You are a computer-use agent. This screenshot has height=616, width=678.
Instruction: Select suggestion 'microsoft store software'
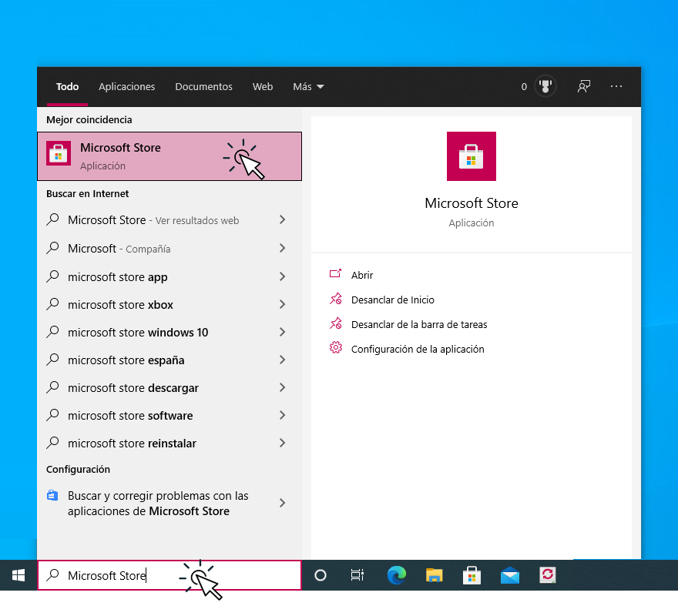[169, 415]
